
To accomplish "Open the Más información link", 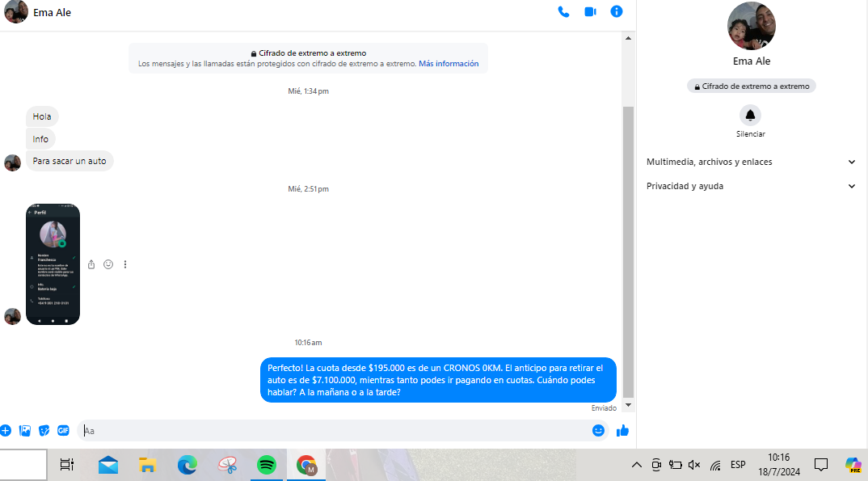I will click(x=449, y=64).
